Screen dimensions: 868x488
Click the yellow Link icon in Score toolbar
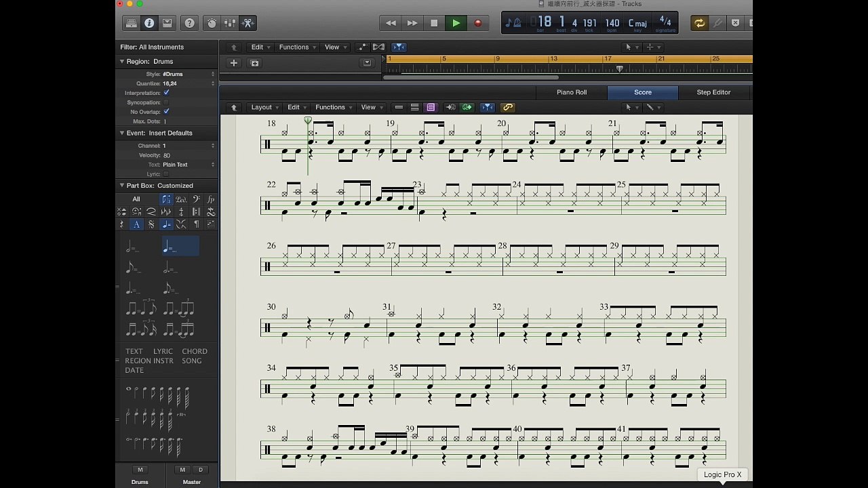pyautogui.click(x=507, y=107)
